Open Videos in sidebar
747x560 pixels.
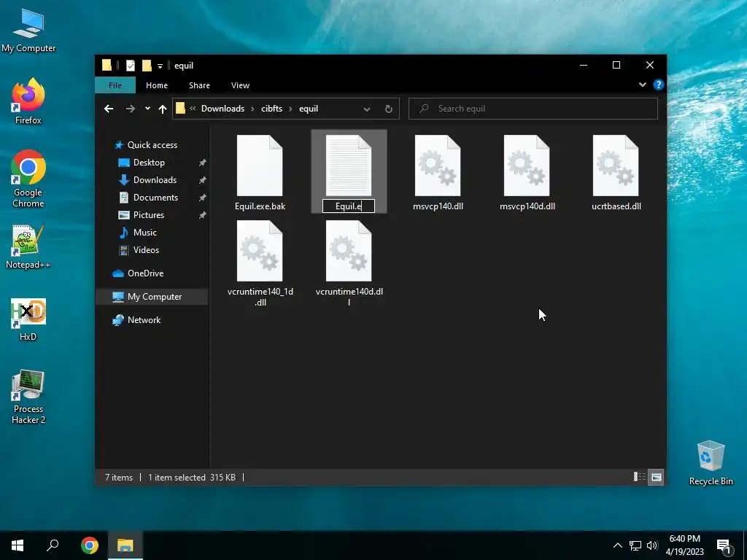coord(146,250)
